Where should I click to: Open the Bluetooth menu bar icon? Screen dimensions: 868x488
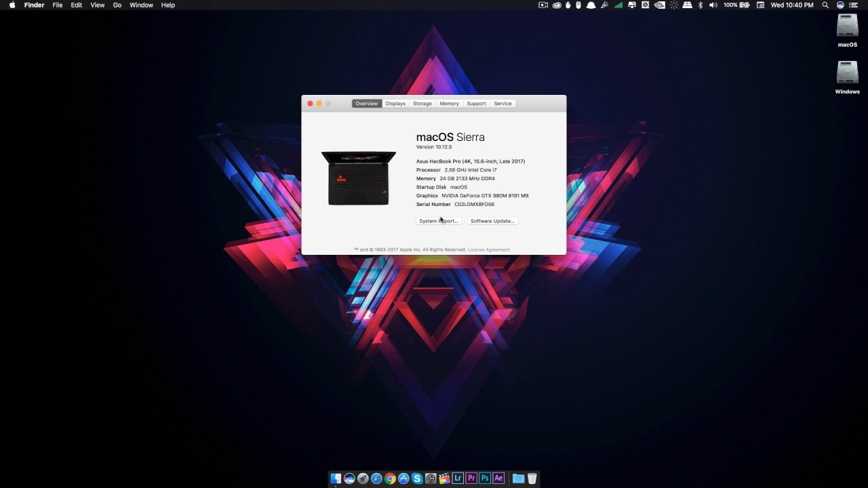[x=700, y=5]
